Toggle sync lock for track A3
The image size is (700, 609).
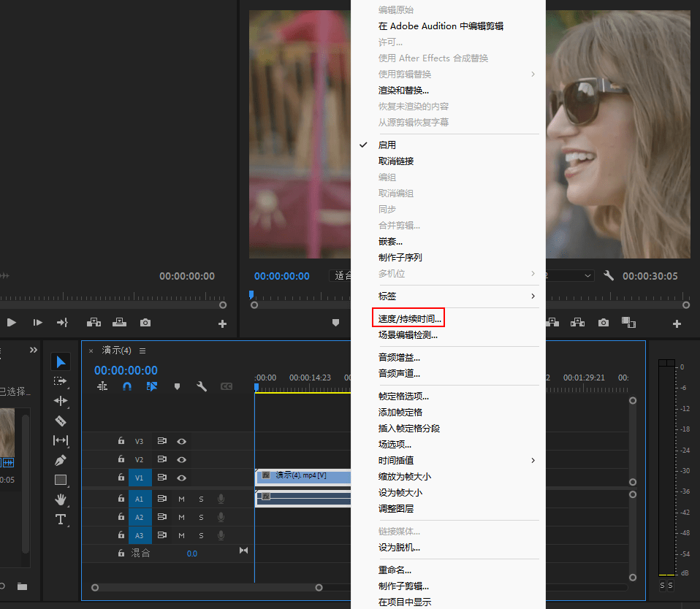tap(162, 535)
